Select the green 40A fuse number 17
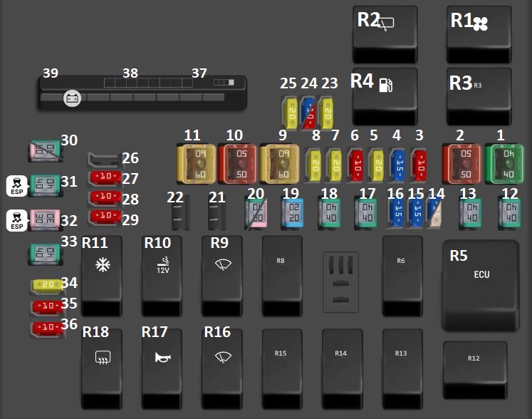Image resolution: width=532 pixels, height=419 pixels. [366, 212]
